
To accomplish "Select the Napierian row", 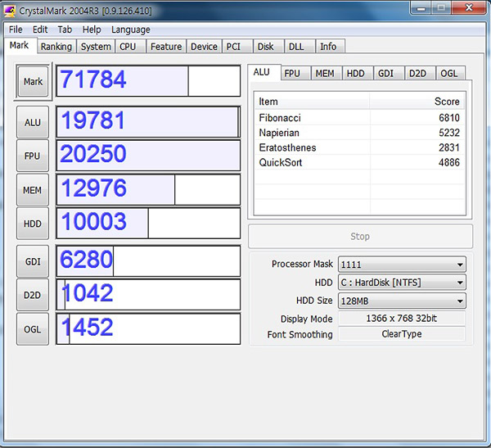I will coord(359,133).
